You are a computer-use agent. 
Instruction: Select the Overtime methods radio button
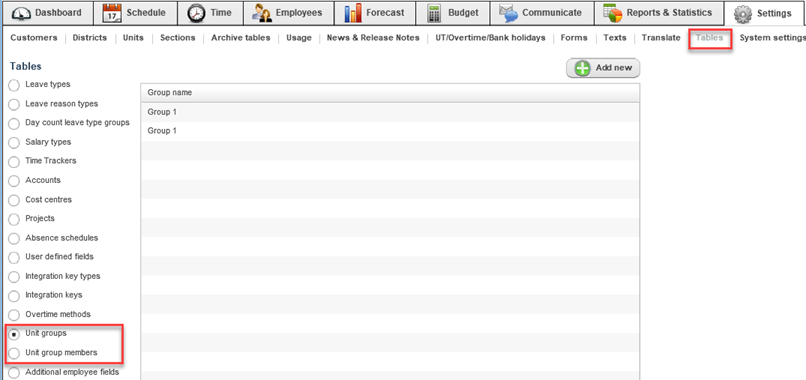tap(14, 315)
